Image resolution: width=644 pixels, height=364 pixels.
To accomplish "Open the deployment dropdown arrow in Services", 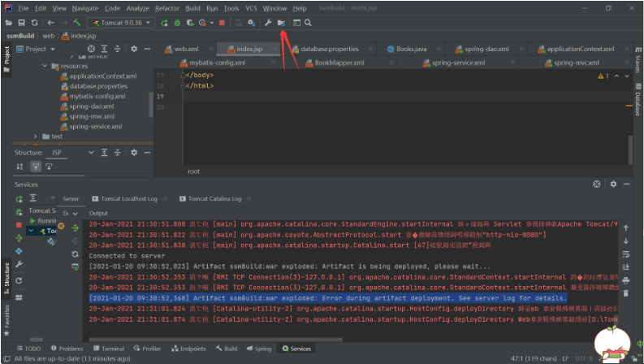I will [76, 213].
